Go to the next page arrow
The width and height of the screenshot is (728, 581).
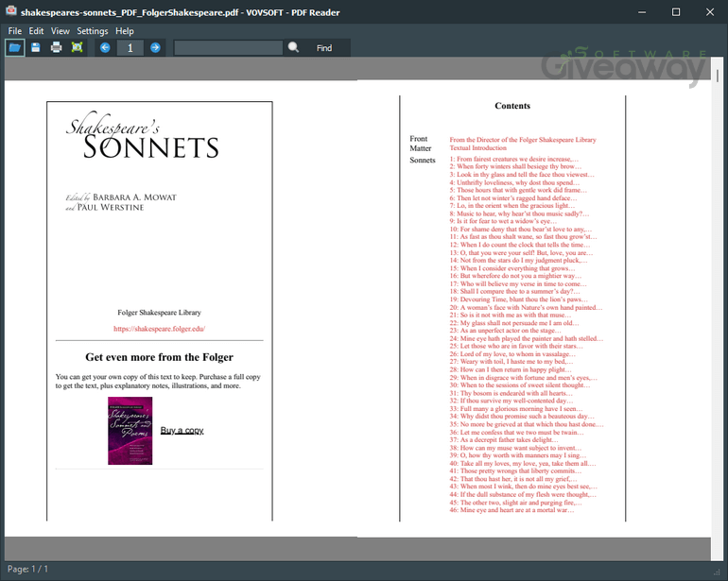pyautogui.click(x=155, y=48)
